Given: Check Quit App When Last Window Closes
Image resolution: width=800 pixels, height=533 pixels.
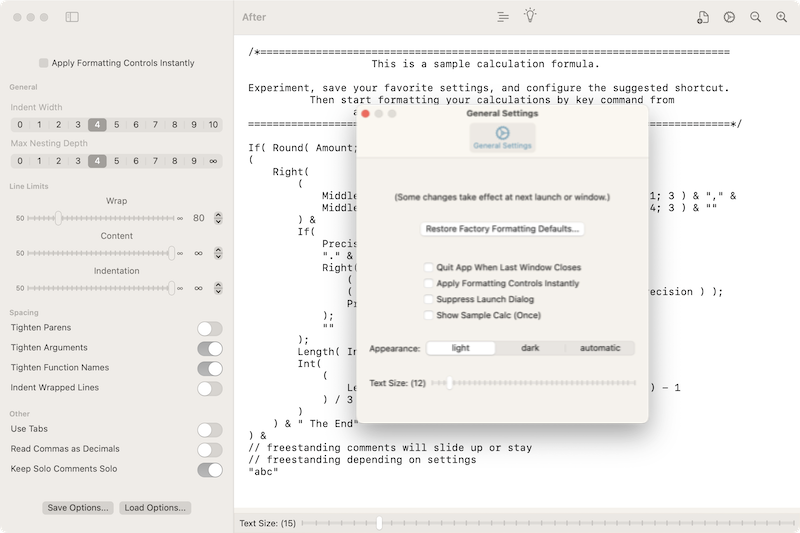Looking at the screenshot, I should click(429, 267).
